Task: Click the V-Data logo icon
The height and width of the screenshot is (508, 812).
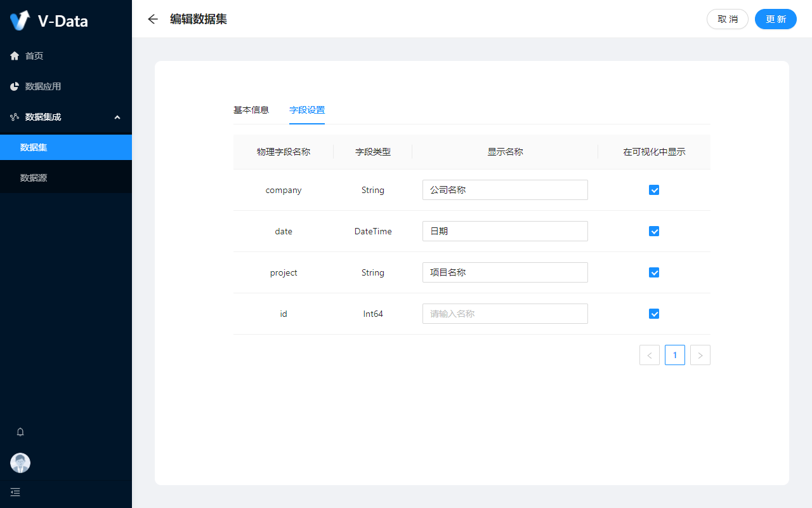Action: (x=20, y=20)
